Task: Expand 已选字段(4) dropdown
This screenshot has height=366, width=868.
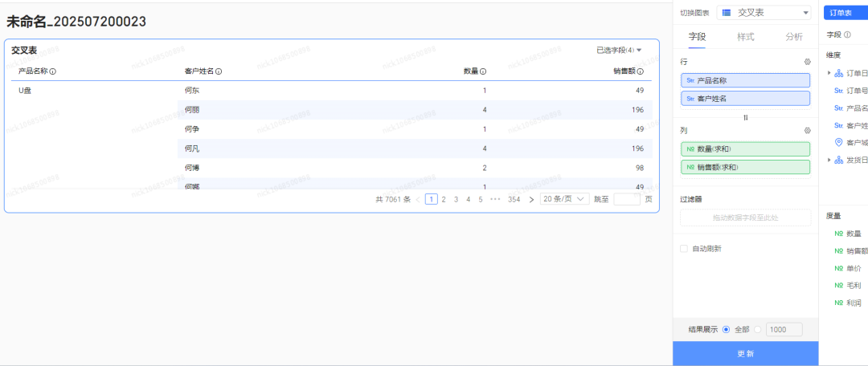Action: coord(619,51)
